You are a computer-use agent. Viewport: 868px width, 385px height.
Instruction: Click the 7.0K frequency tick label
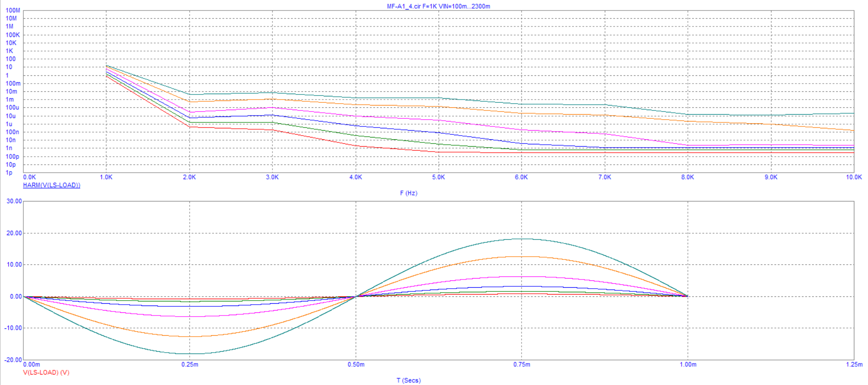[x=605, y=177]
